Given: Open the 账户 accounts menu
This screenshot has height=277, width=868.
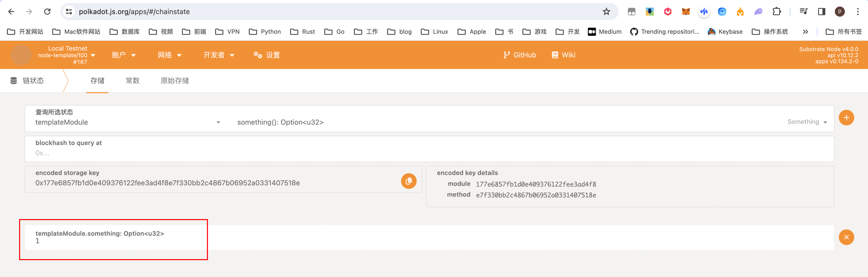Looking at the screenshot, I should coord(124,55).
